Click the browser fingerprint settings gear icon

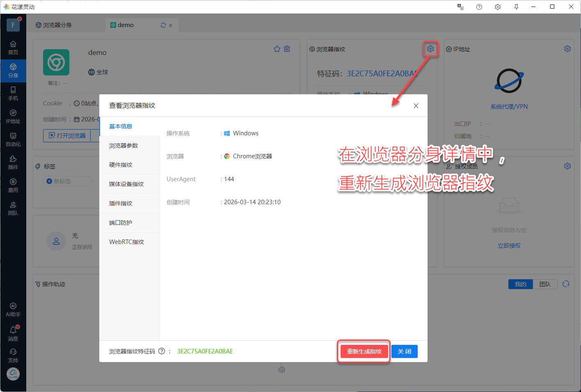click(430, 49)
